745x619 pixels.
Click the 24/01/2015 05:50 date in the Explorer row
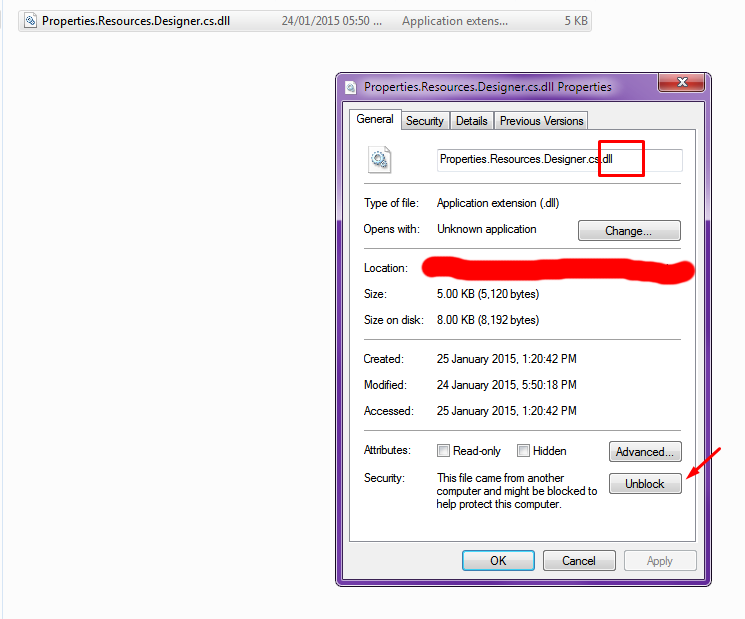(332, 21)
